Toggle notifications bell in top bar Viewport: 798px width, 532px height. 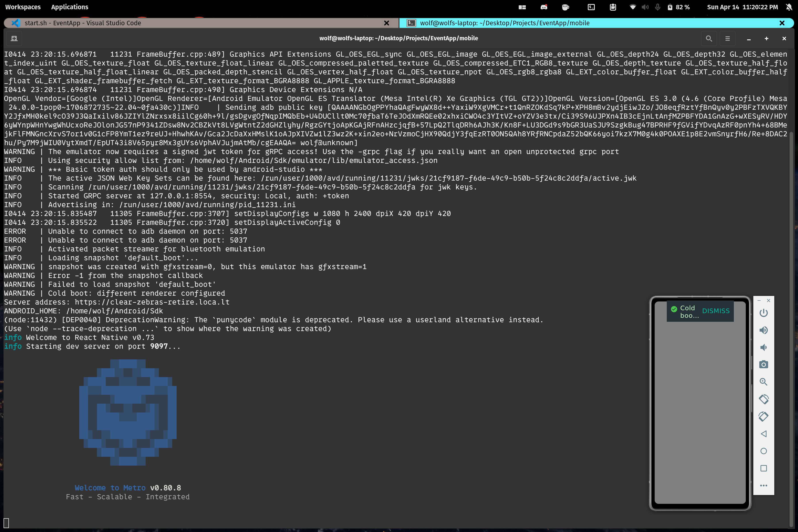[x=789, y=7]
